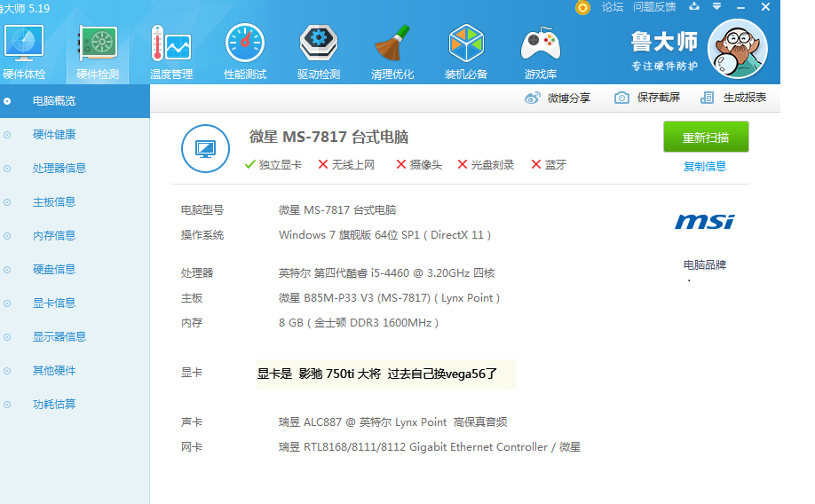
Task: Click the i5-4460 @ 3.20GHz processor value
Action: point(387,272)
